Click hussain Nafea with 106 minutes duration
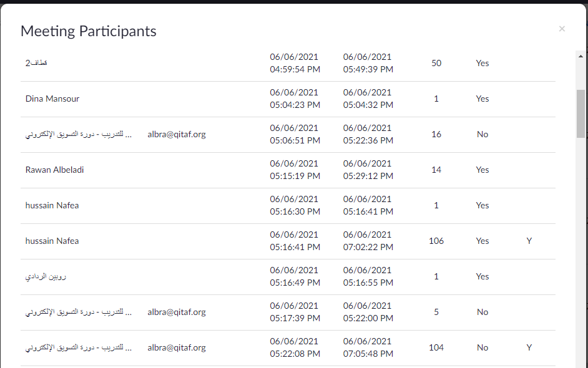 (x=52, y=241)
